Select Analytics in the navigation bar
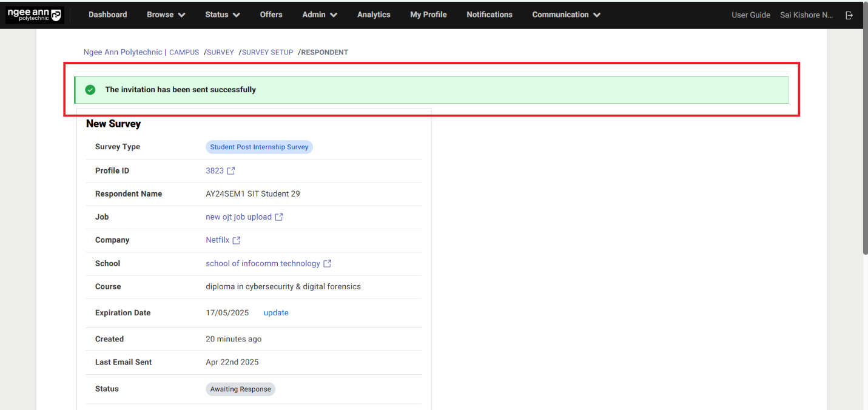Image resolution: width=868 pixels, height=410 pixels. tap(373, 15)
